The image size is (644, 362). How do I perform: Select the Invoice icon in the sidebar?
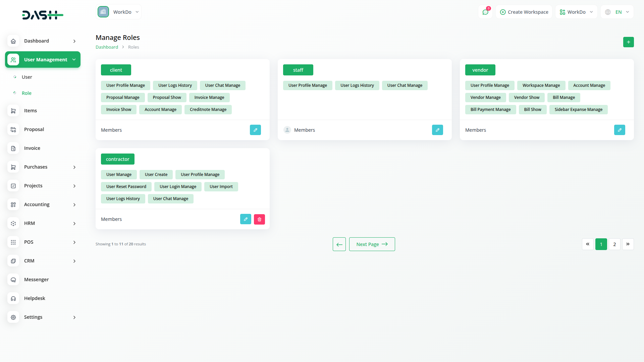tap(13, 148)
